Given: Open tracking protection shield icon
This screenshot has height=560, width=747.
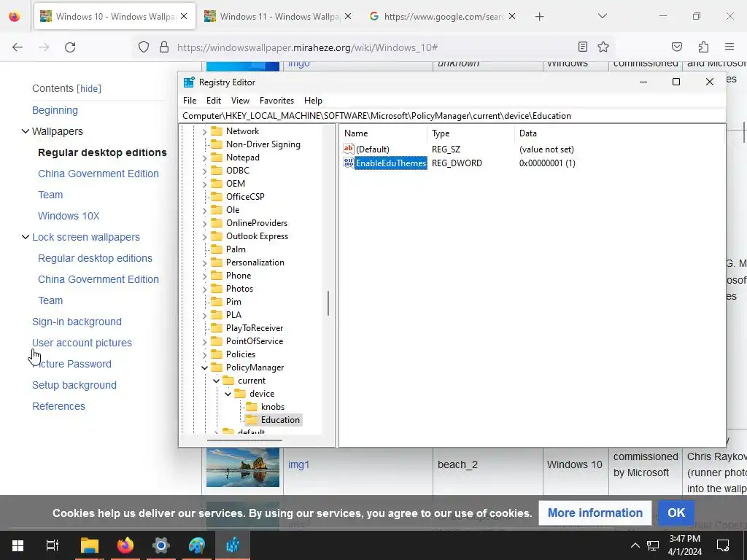Looking at the screenshot, I should click(x=144, y=47).
